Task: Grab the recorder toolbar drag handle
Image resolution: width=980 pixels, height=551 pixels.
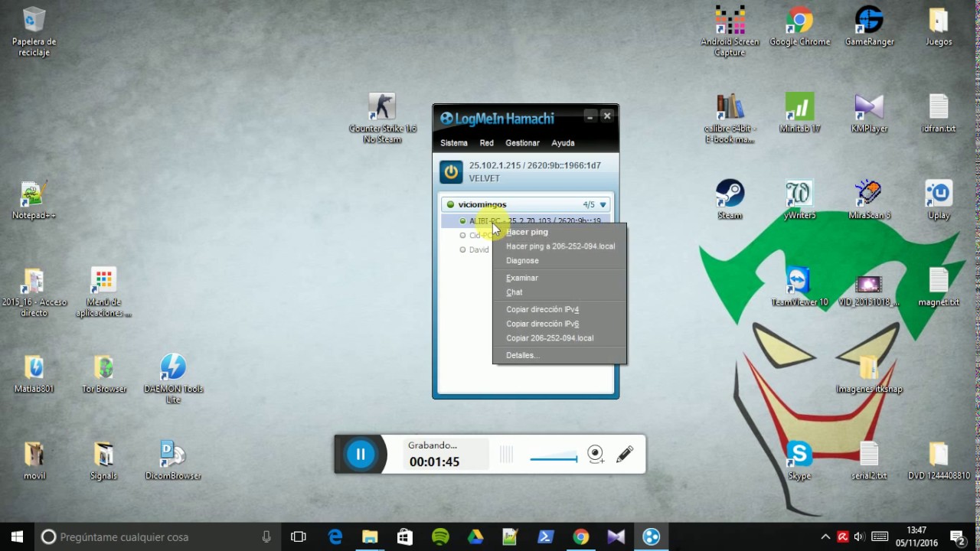Action: 506,455
